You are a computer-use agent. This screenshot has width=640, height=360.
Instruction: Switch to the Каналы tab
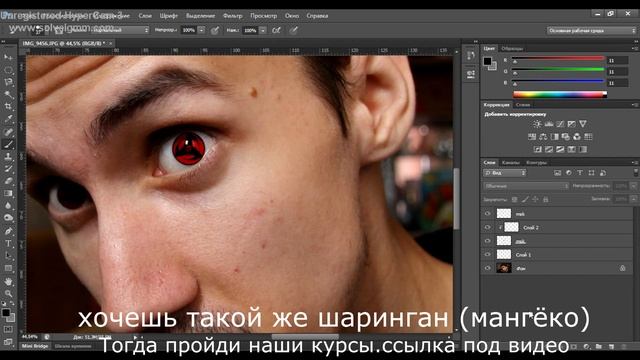point(511,162)
